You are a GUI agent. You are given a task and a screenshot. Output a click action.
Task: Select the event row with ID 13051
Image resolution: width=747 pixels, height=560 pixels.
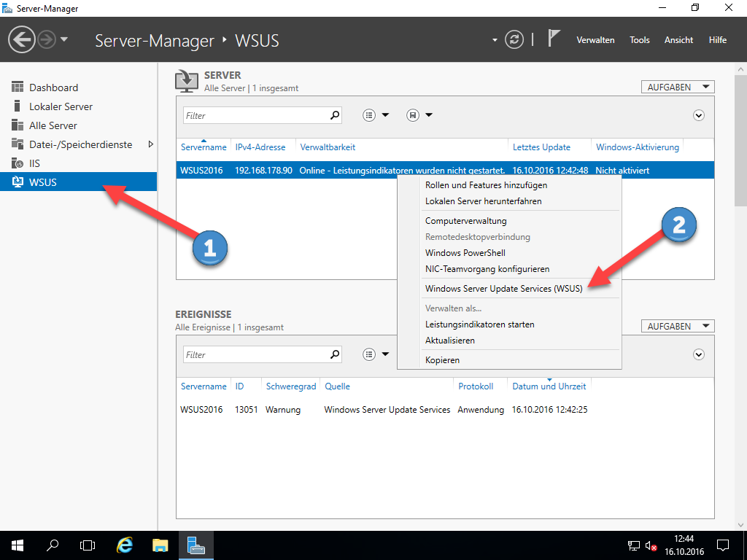(x=445, y=410)
